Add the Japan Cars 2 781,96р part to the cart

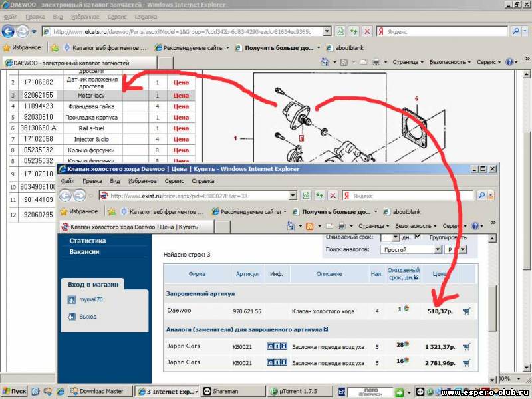(x=467, y=363)
